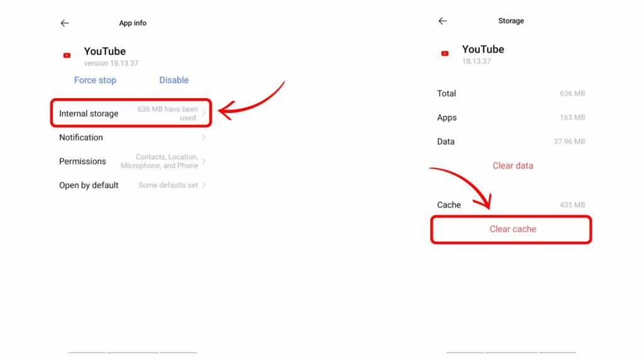Select the App info title header
Viewport: 644px width, 362px height.
tap(132, 23)
